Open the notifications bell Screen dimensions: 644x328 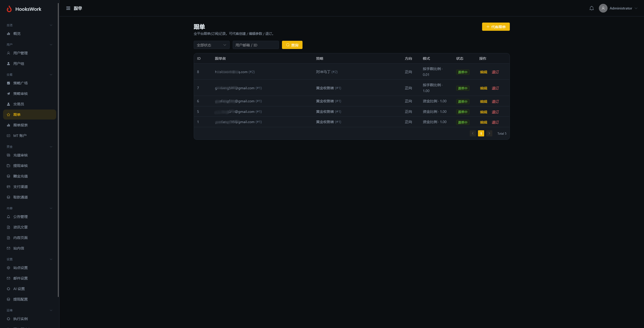pyautogui.click(x=592, y=8)
